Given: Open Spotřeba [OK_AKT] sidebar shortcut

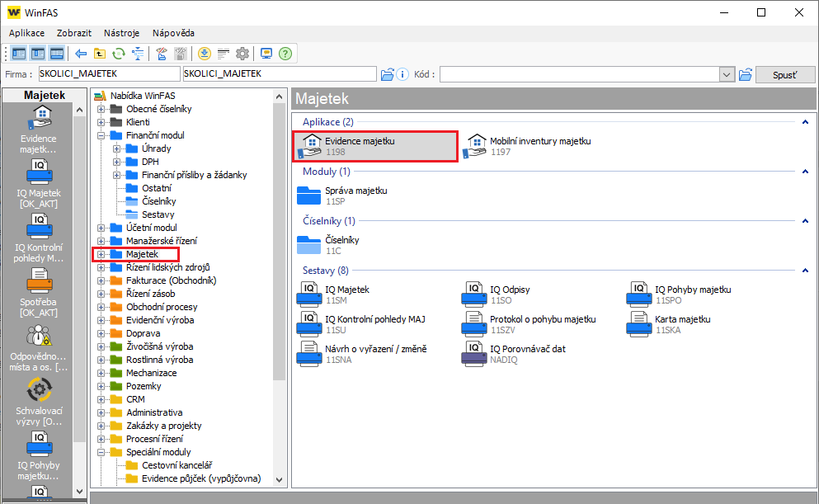Looking at the screenshot, I should click(x=39, y=293).
